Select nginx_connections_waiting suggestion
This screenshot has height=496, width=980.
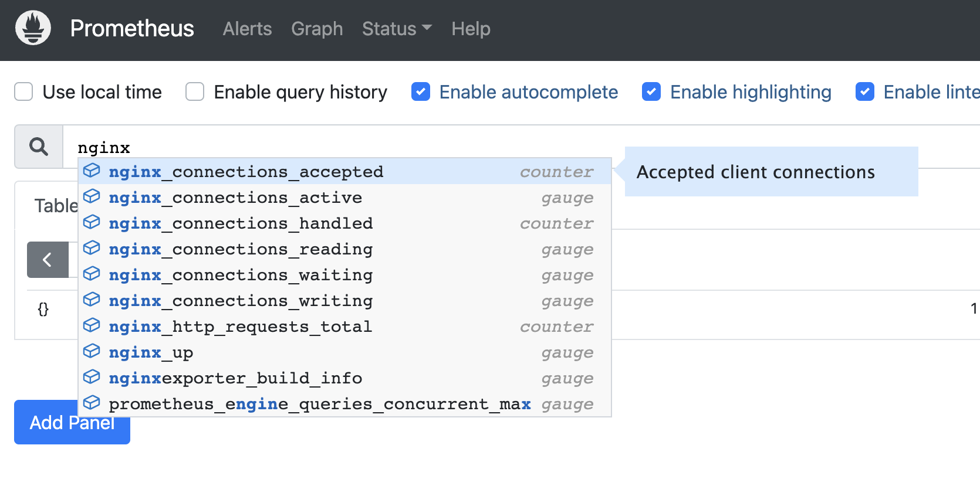pos(345,274)
